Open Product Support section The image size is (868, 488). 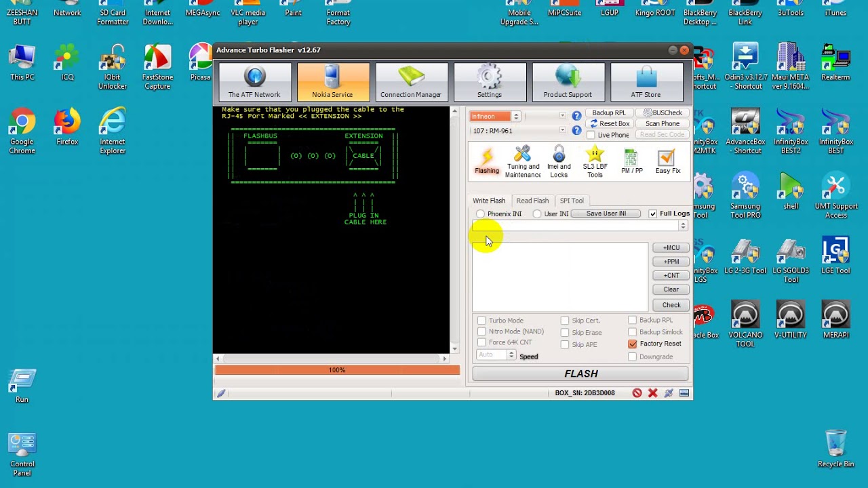(568, 82)
